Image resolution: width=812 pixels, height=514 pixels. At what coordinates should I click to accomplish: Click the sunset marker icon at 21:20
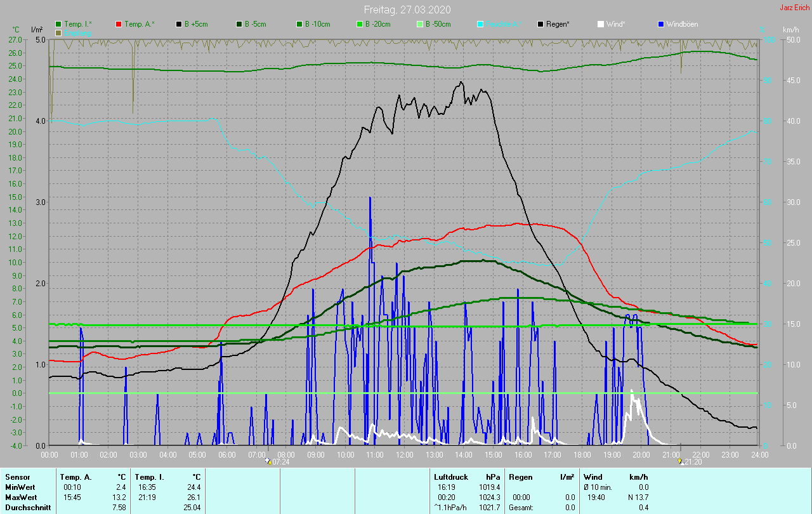coord(681,461)
